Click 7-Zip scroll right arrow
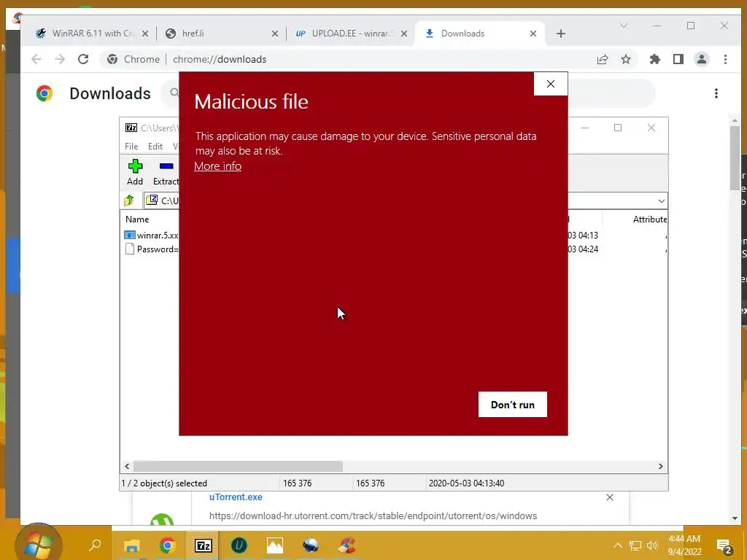747x560 pixels. point(660,466)
